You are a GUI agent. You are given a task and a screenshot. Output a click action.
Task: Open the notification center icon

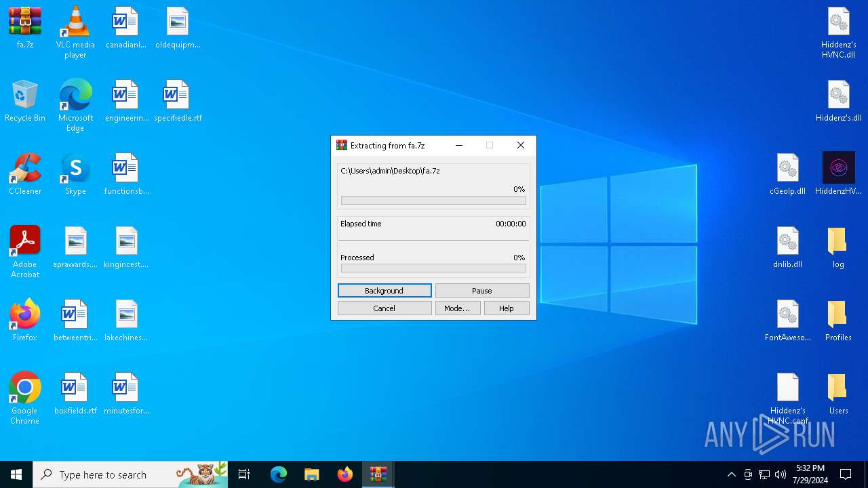(846, 474)
